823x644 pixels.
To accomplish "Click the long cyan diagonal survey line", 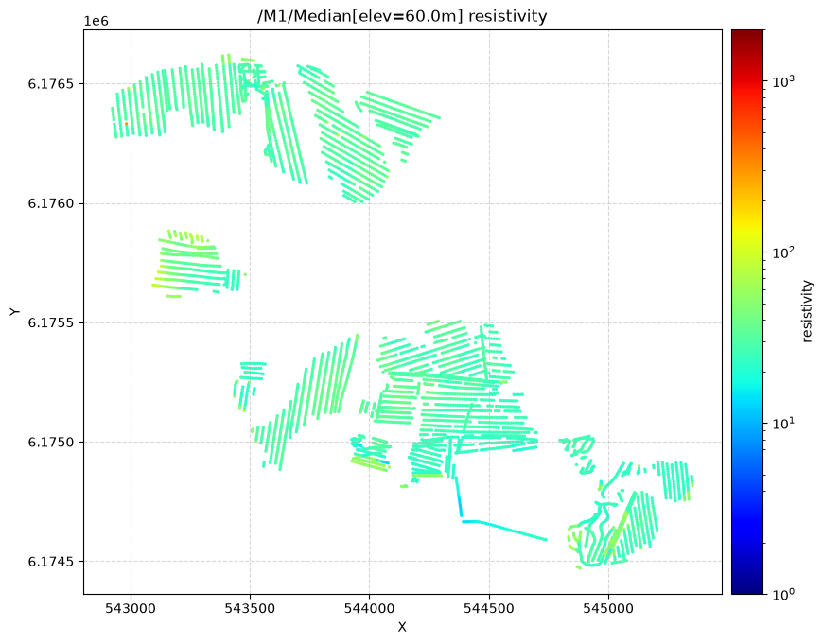I will coord(505,531).
